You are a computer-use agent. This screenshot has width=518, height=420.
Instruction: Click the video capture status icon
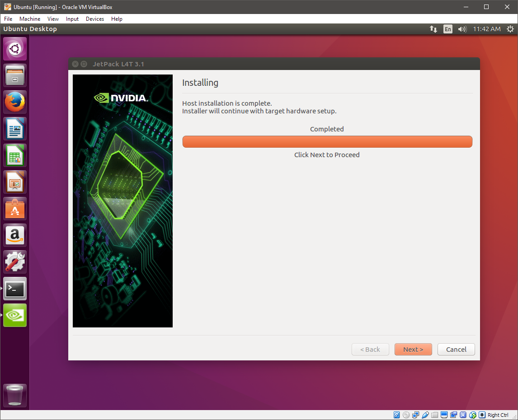tap(453, 415)
